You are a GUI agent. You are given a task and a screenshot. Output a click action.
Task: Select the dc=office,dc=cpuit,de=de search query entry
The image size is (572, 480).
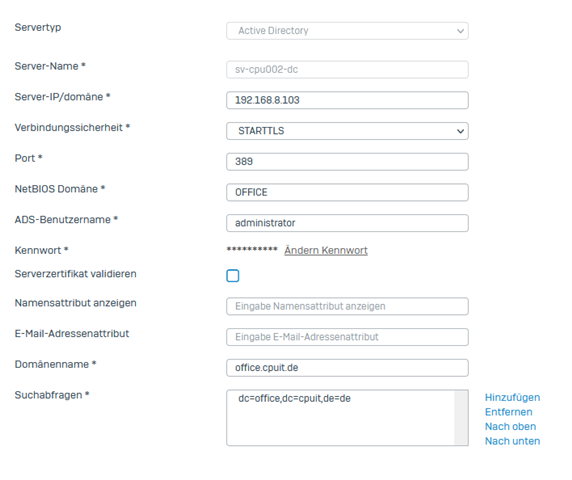294,398
